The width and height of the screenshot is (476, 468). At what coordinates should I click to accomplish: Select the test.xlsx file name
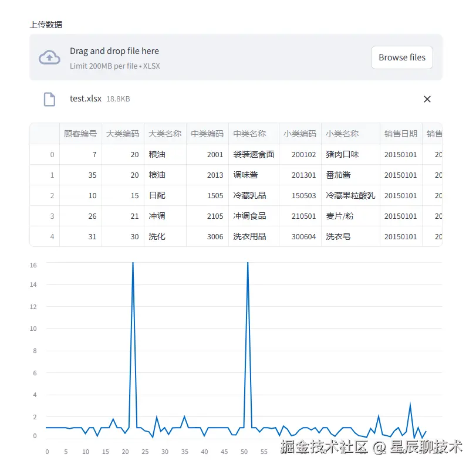click(86, 99)
